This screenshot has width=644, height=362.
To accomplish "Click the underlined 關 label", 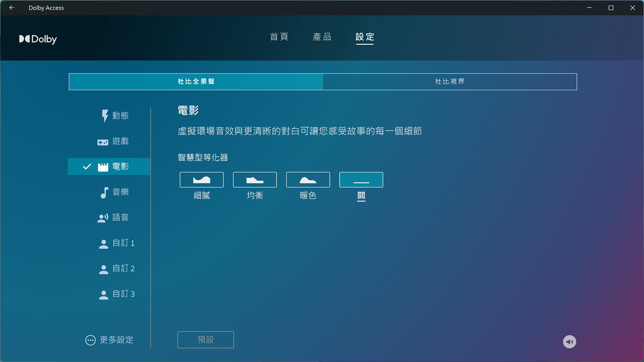I will tap(361, 196).
